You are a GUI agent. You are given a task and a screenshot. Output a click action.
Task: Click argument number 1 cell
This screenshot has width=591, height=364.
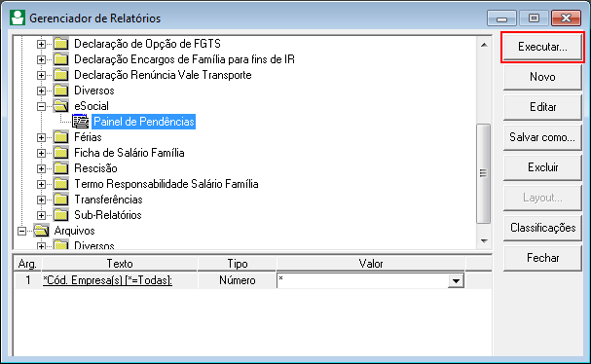point(27,280)
